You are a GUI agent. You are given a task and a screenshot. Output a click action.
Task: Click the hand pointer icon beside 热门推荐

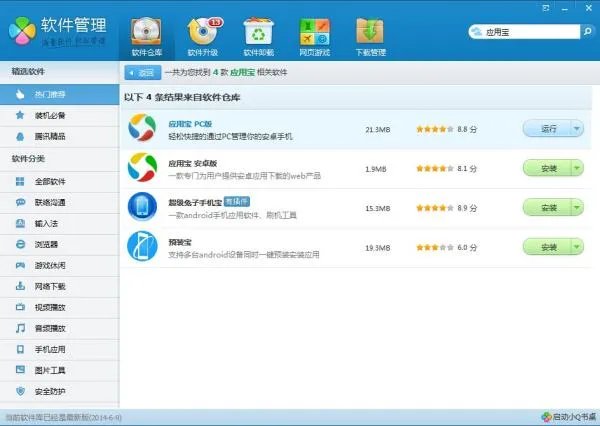[20, 94]
